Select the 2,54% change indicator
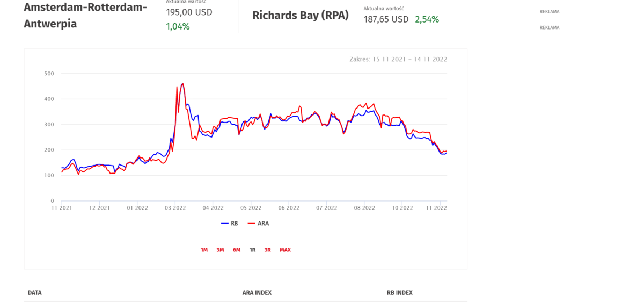 tap(427, 19)
